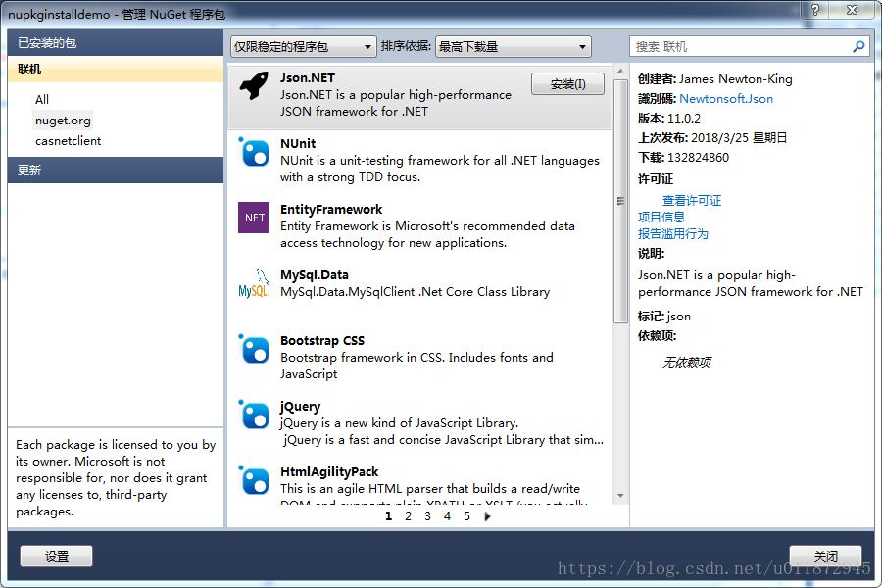Screen dimensions: 882x588
Task: Go to page 2 of results
Action: 408,516
